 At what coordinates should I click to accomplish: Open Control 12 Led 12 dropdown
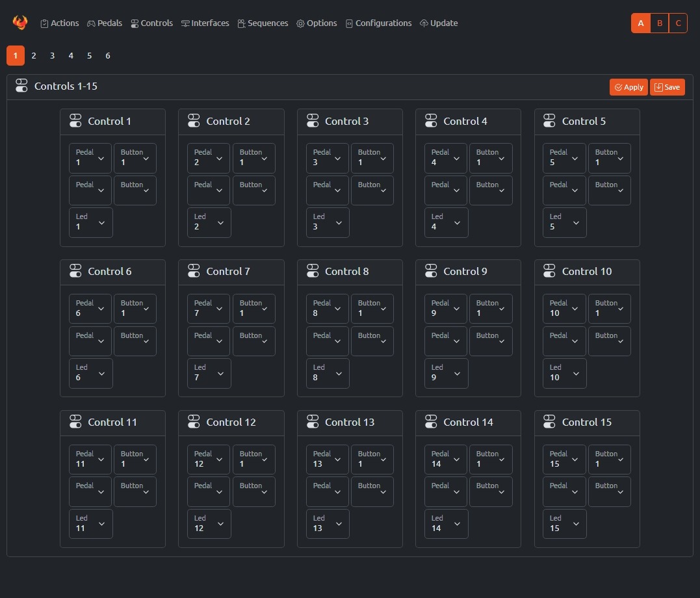(x=209, y=524)
